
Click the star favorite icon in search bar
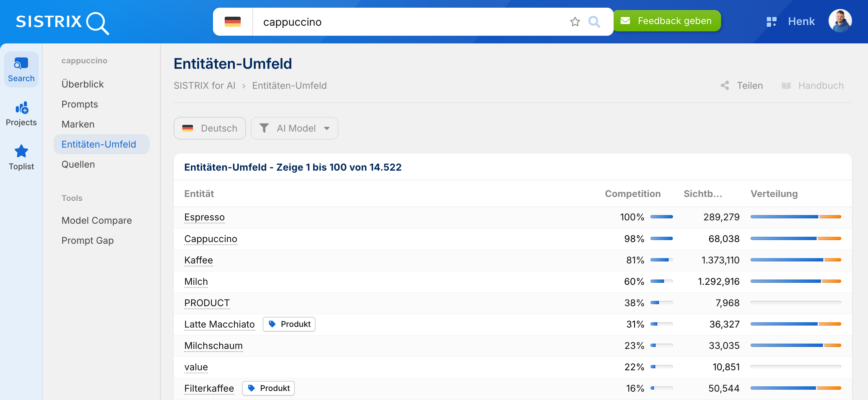pyautogui.click(x=575, y=22)
